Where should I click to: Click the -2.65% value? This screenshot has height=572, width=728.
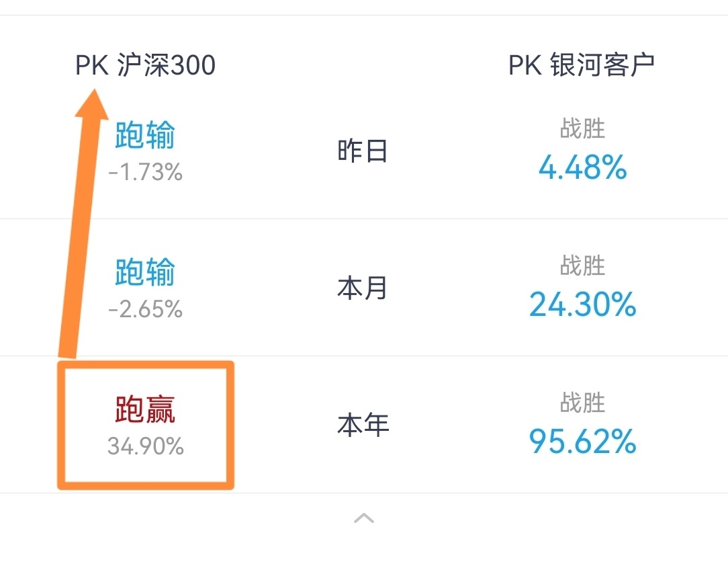tap(145, 309)
